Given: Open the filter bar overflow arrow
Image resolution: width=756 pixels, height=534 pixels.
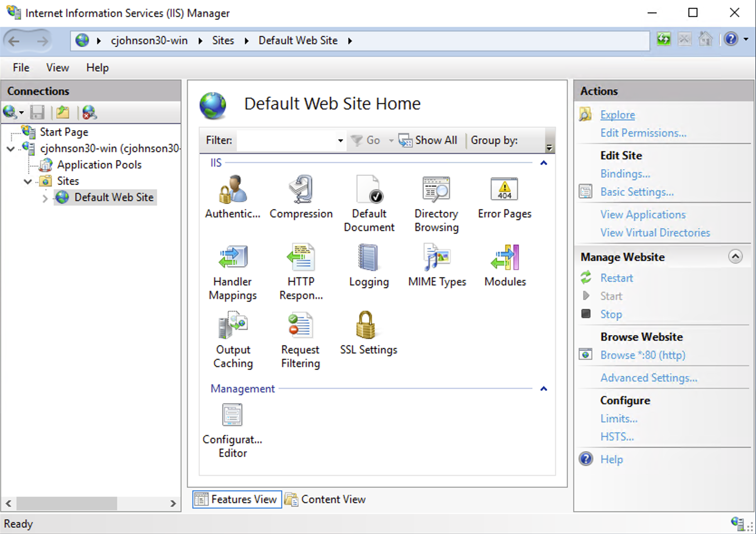Looking at the screenshot, I should point(549,147).
